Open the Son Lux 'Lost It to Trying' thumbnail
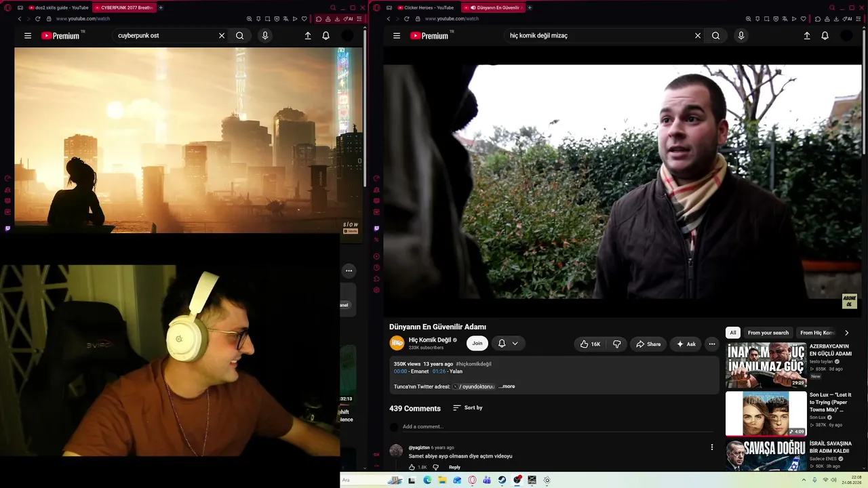This screenshot has height=488, width=868. [766, 413]
